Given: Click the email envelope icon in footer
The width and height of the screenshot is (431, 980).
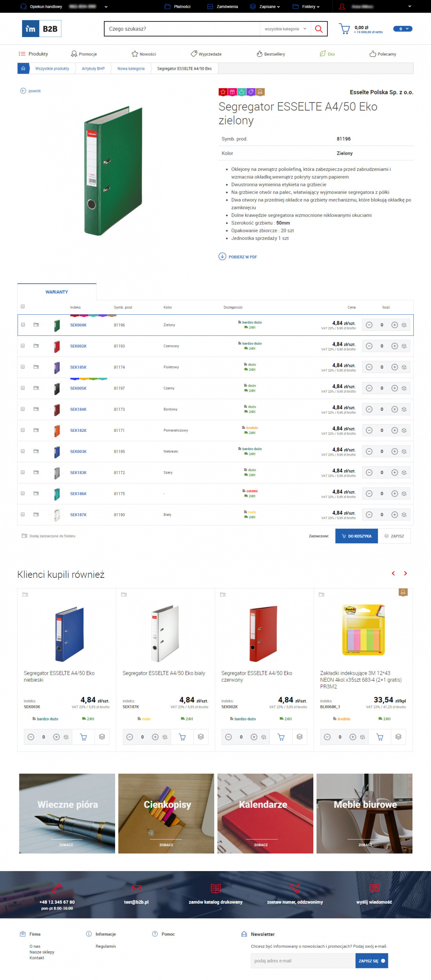Looking at the screenshot, I should (136, 888).
